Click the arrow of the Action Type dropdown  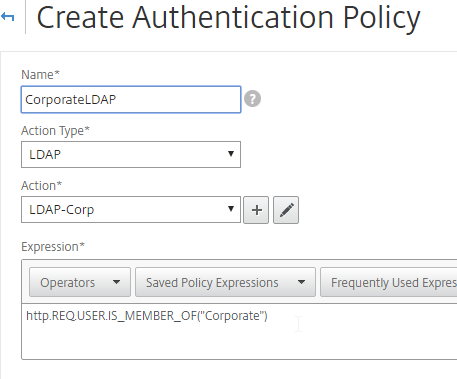[x=231, y=154]
